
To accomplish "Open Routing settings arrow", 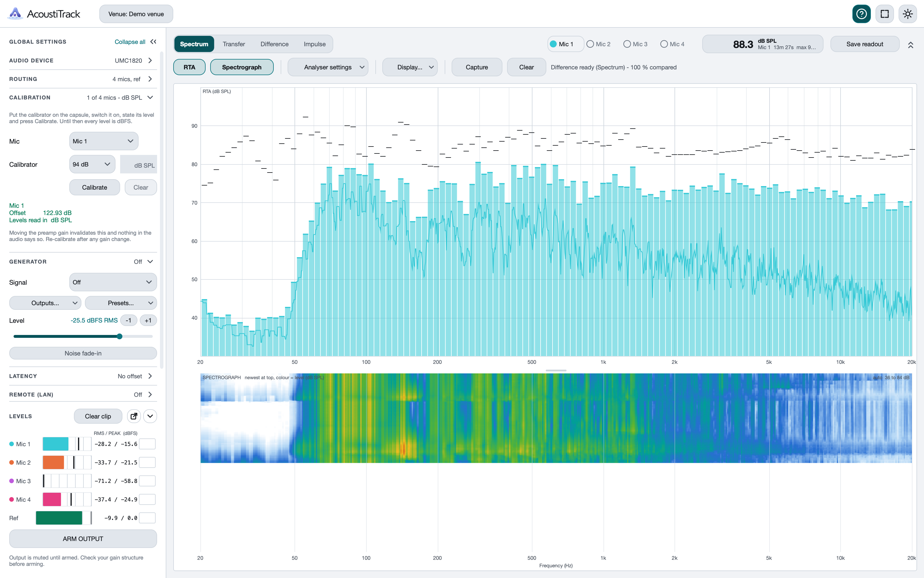I will pos(150,79).
